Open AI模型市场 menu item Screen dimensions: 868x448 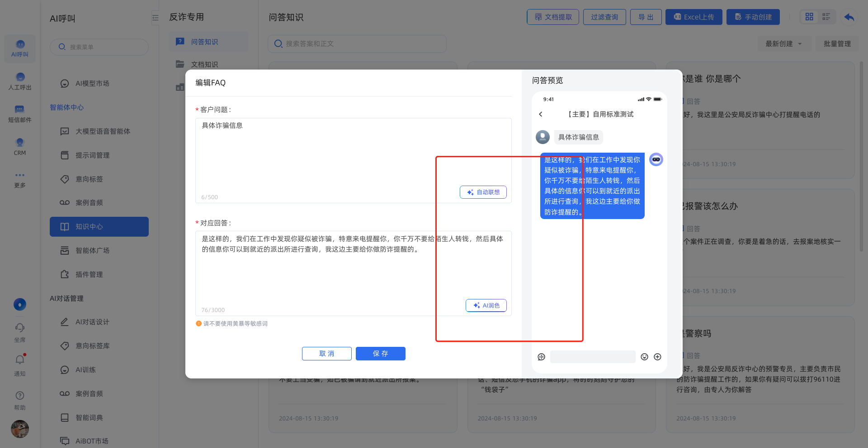click(x=99, y=83)
